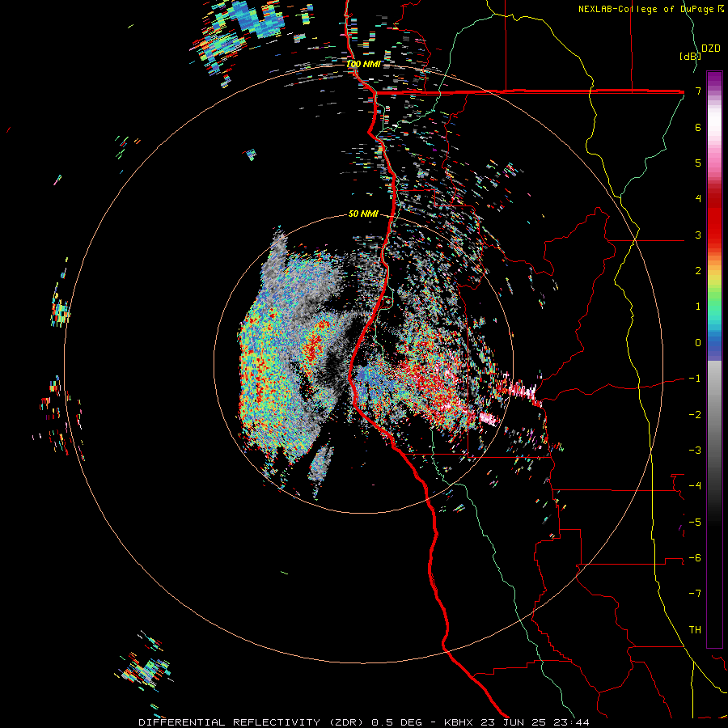
Task: Click the legend value 2
Action: point(698,271)
